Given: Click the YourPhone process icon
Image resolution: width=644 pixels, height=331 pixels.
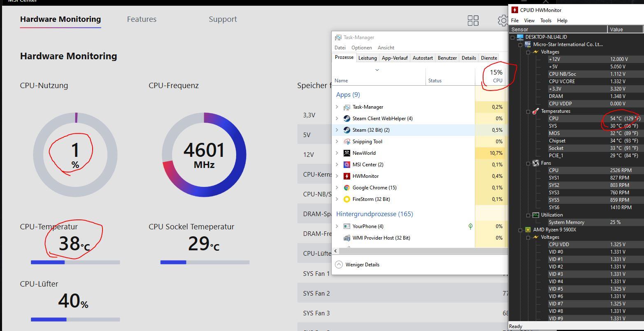Looking at the screenshot, I should point(346,226).
